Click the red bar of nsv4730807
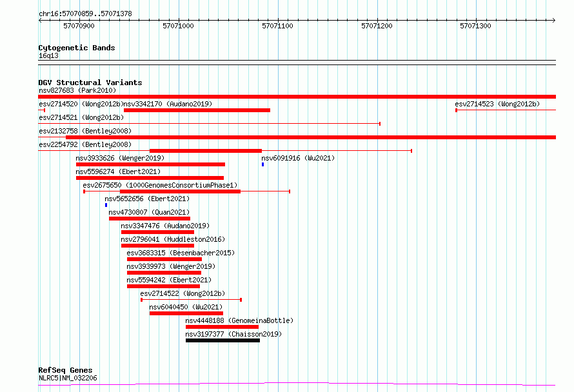 pos(150,219)
